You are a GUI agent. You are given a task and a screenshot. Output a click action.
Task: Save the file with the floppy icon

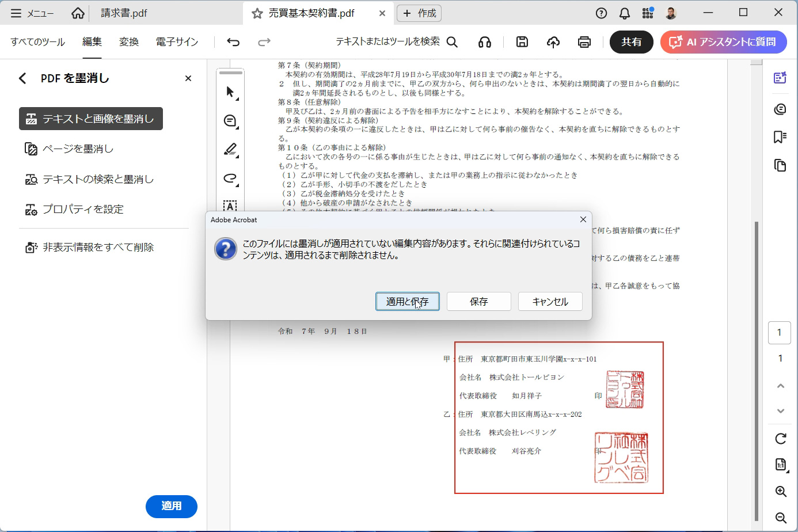click(522, 42)
